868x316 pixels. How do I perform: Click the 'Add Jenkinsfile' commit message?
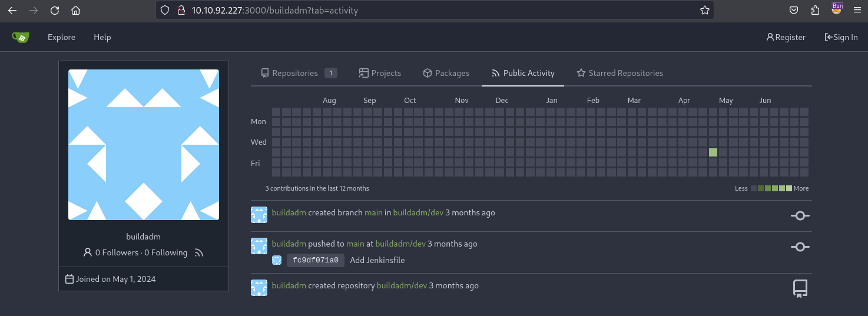pos(377,260)
